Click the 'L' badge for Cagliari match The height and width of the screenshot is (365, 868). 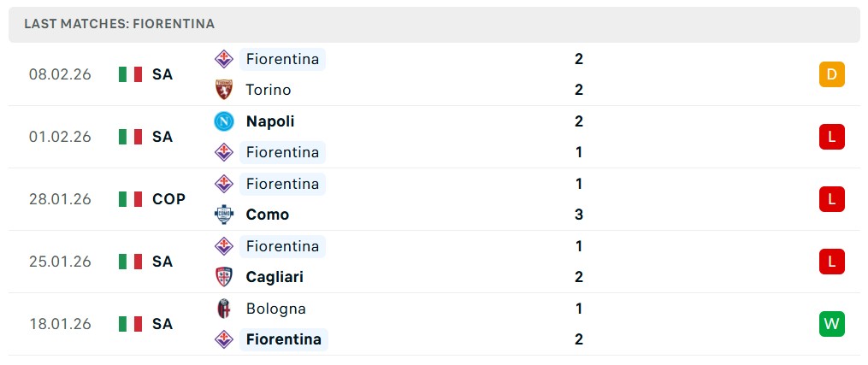831,262
